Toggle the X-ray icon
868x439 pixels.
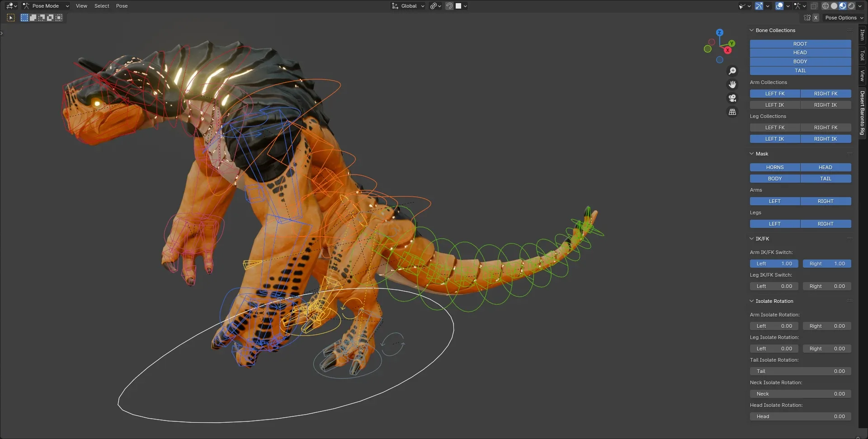814,6
